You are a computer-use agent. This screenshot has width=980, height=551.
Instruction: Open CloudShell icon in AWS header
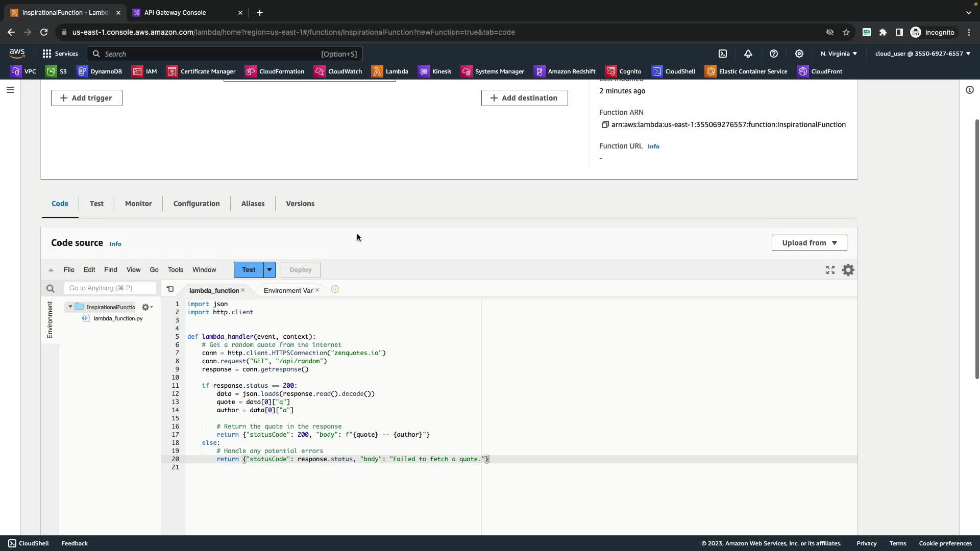723,54
